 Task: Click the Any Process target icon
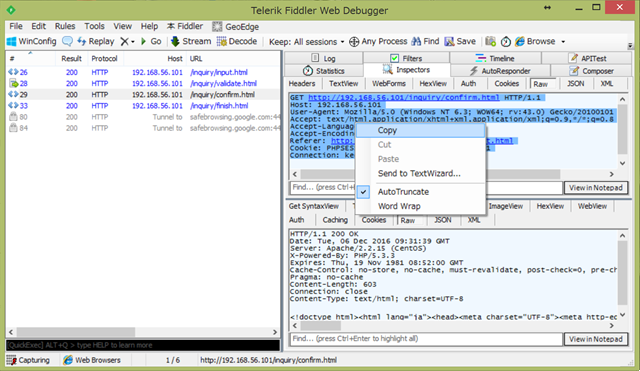(x=354, y=42)
